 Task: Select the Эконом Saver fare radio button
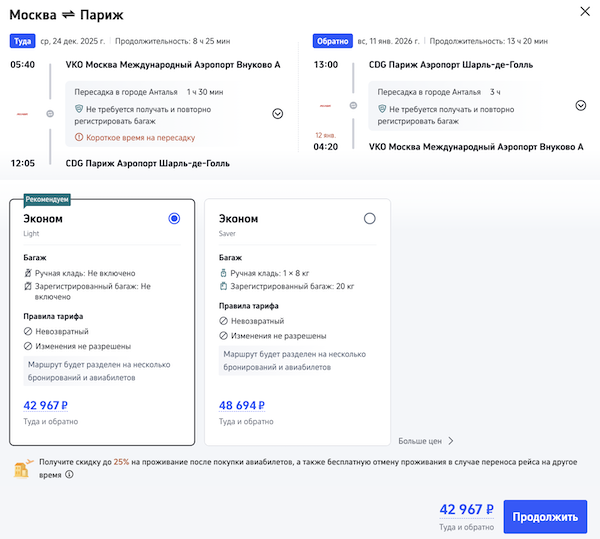[x=370, y=218]
